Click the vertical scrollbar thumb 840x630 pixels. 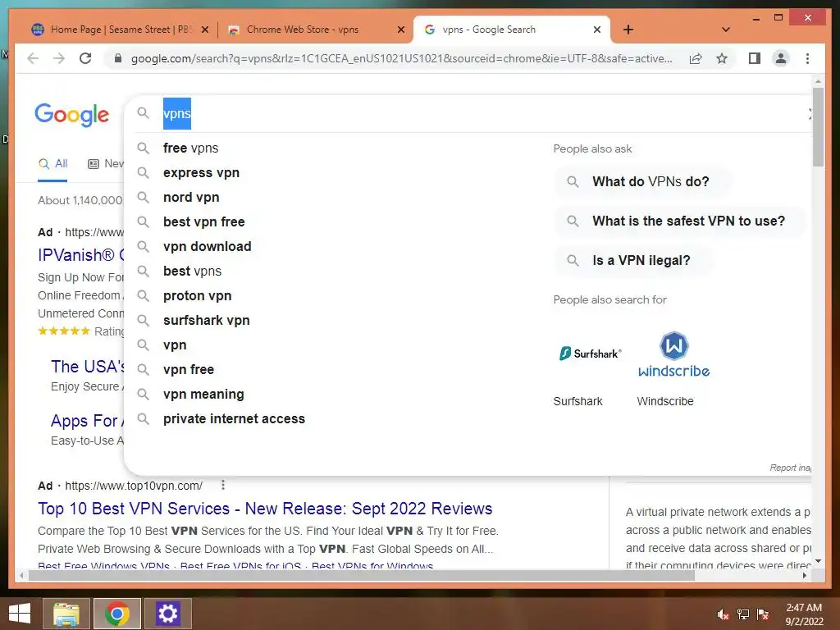(818, 127)
